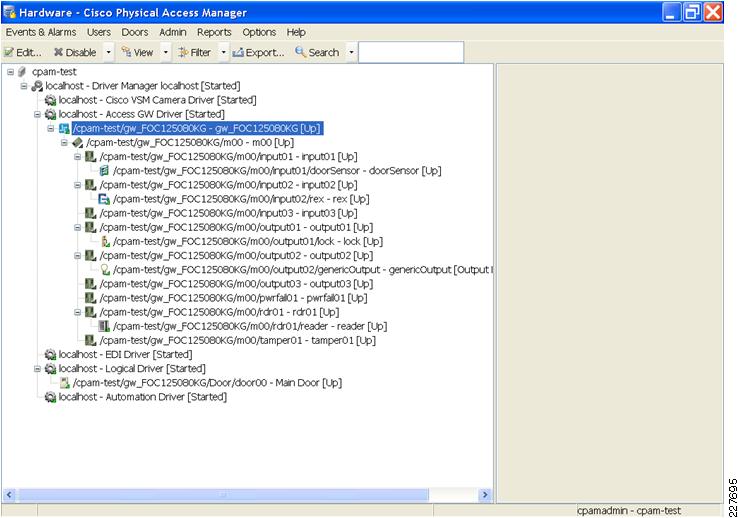Click the rex device icon
The image size is (738, 518).
point(104,199)
